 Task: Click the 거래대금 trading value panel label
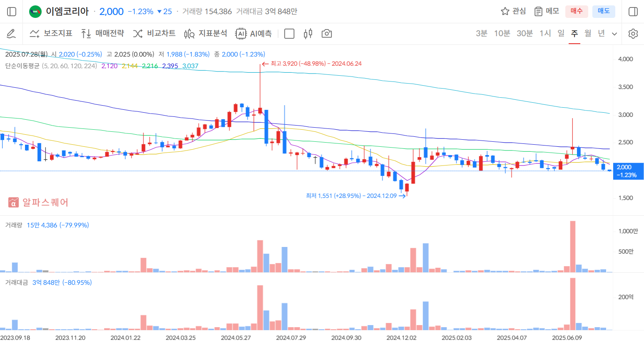[x=16, y=282]
